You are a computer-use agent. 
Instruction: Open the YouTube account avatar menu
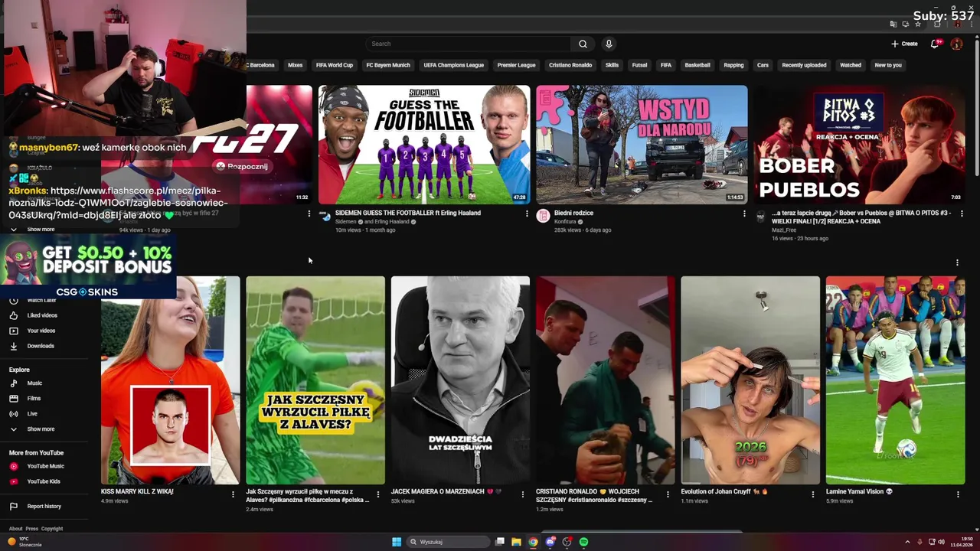[x=956, y=44]
